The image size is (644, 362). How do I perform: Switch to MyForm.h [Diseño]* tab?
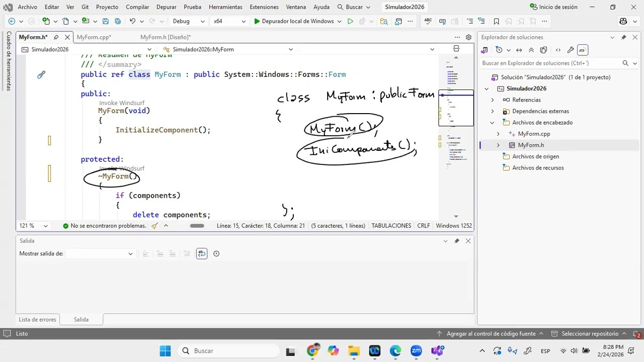(166, 37)
